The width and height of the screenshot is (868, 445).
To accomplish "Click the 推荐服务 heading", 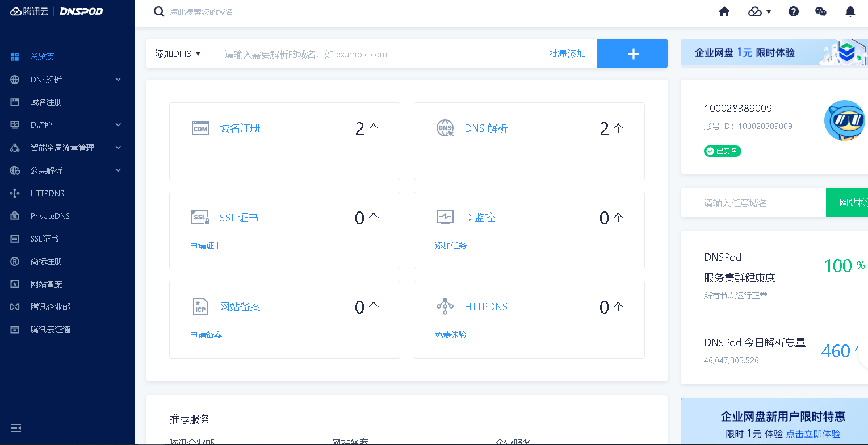I will point(190,419).
